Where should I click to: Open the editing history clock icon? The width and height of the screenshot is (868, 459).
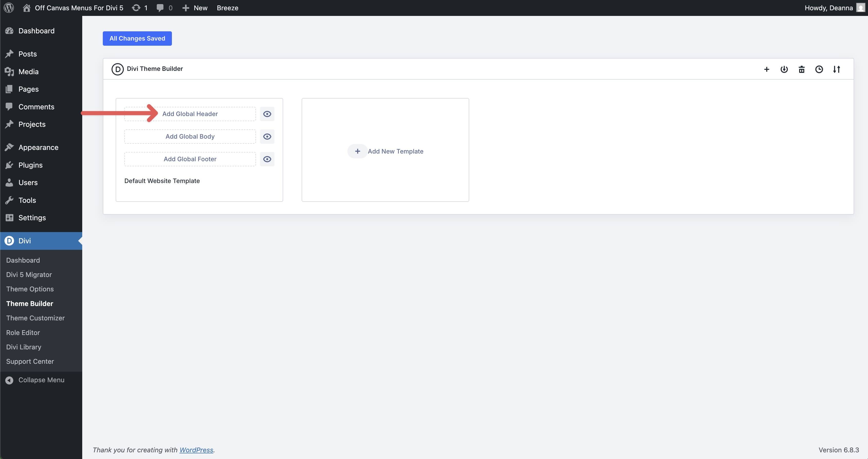[x=819, y=69]
